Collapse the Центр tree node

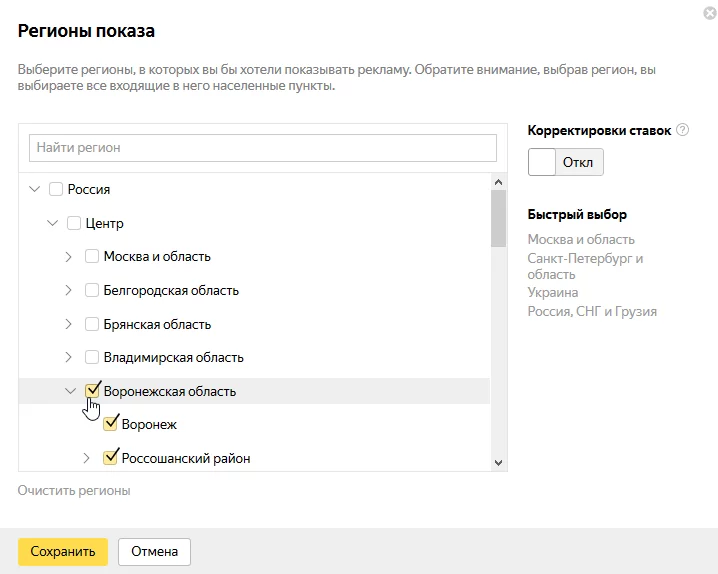[x=53, y=223]
